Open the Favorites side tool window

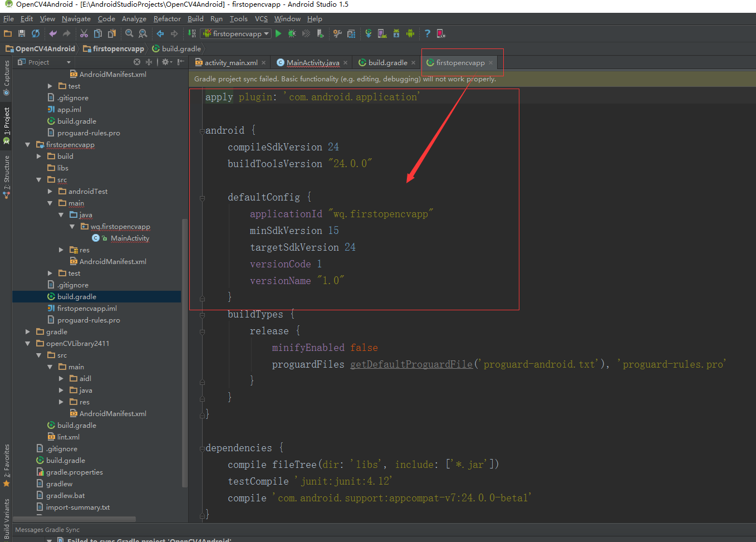[6, 466]
